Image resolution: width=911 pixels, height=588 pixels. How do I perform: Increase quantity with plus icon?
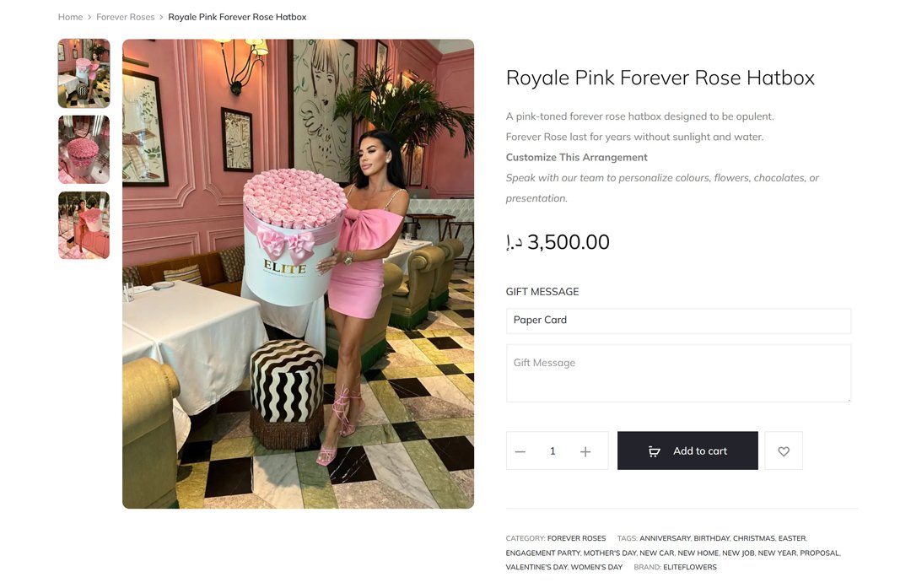pyautogui.click(x=585, y=451)
